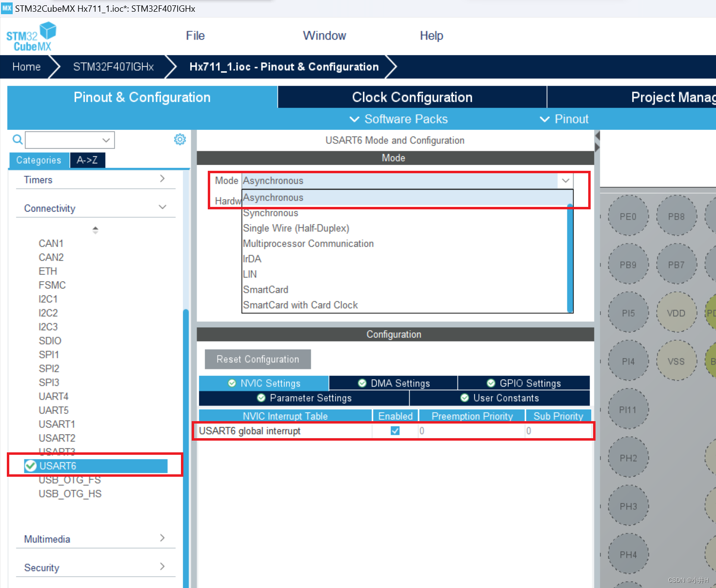
Task: Select the VSS pin on chip view
Action: tap(676, 362)
